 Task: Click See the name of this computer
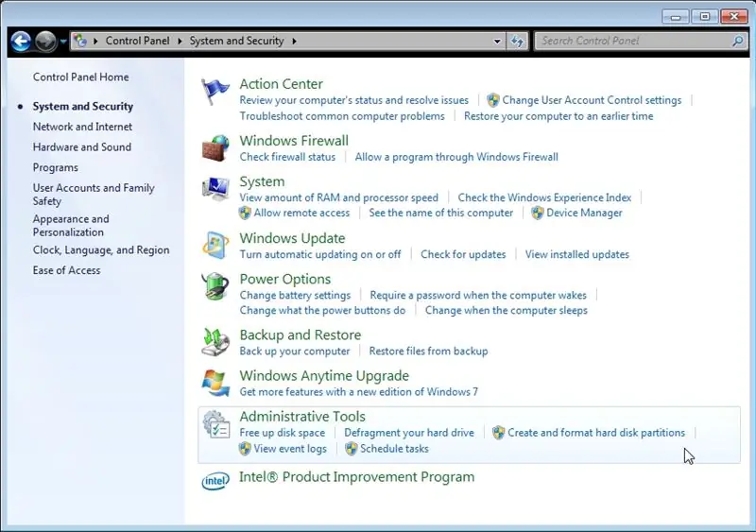point(440,213)
